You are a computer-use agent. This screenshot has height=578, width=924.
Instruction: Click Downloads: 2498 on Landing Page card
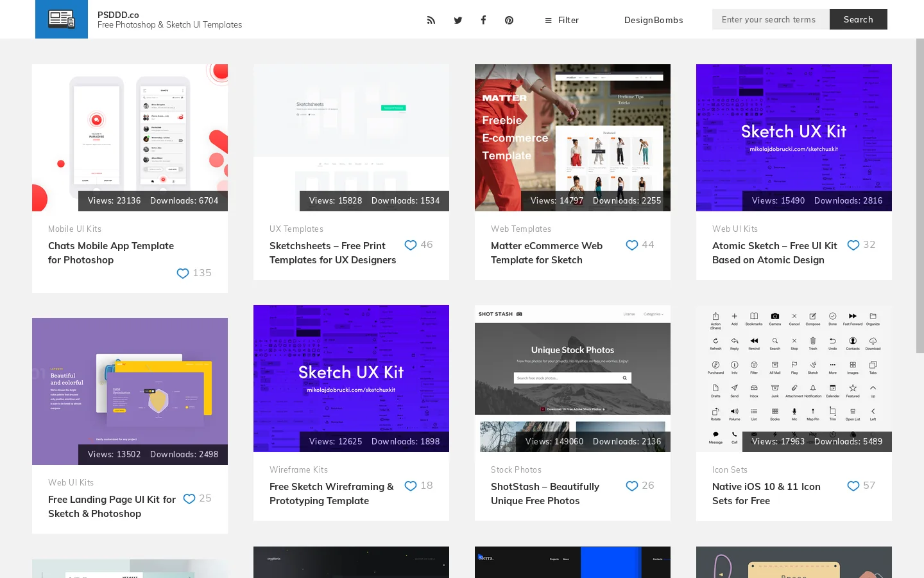184,454
